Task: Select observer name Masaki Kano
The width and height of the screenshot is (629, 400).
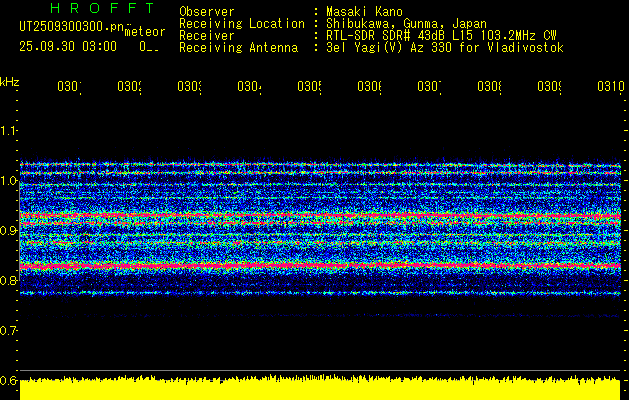Action: tap(364, 11)
